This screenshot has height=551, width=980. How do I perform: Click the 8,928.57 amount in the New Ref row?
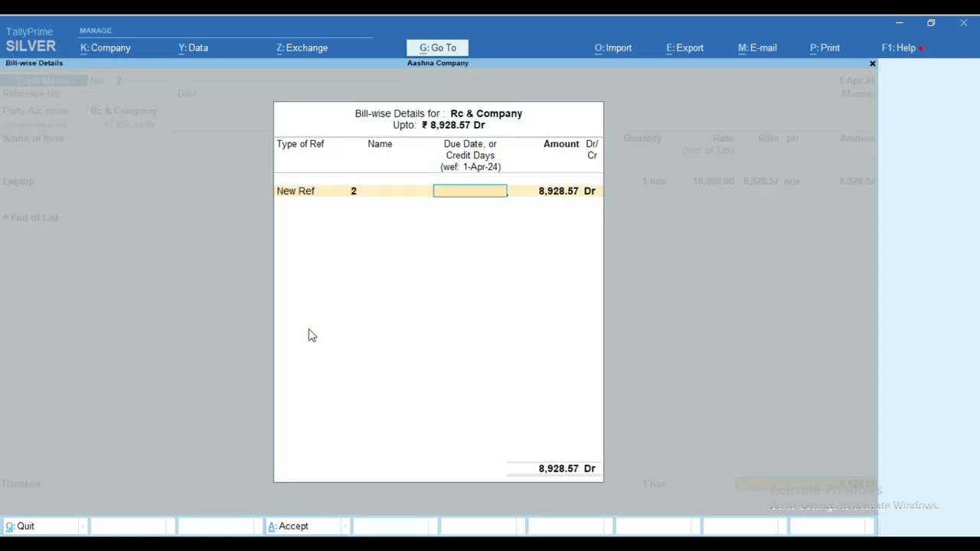[x=558, y=191]
